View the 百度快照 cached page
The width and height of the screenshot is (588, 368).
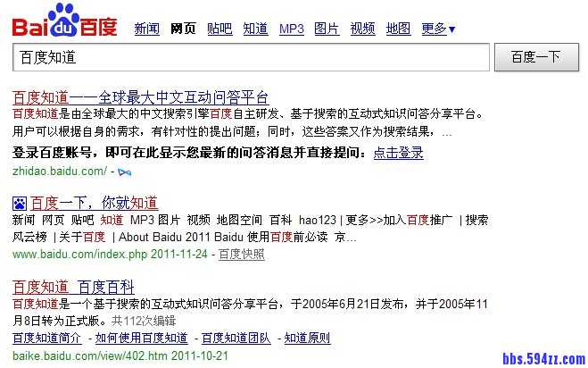coord(242,254)
